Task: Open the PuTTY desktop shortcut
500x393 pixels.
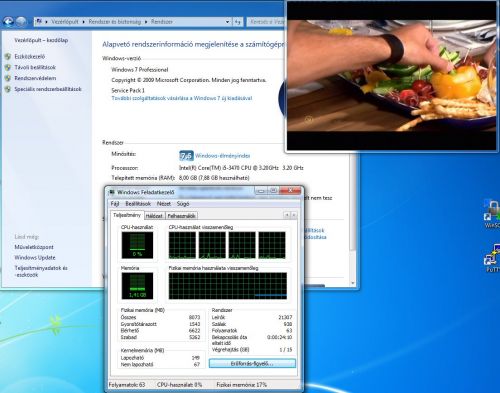Action: tap(493, 258)
